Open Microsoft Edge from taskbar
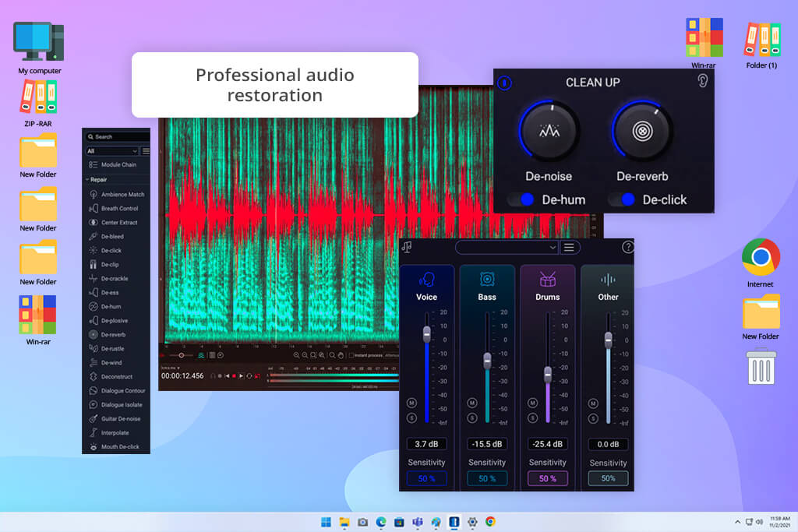The width and height of the screenshot is (798, 532). coord(380,522)
